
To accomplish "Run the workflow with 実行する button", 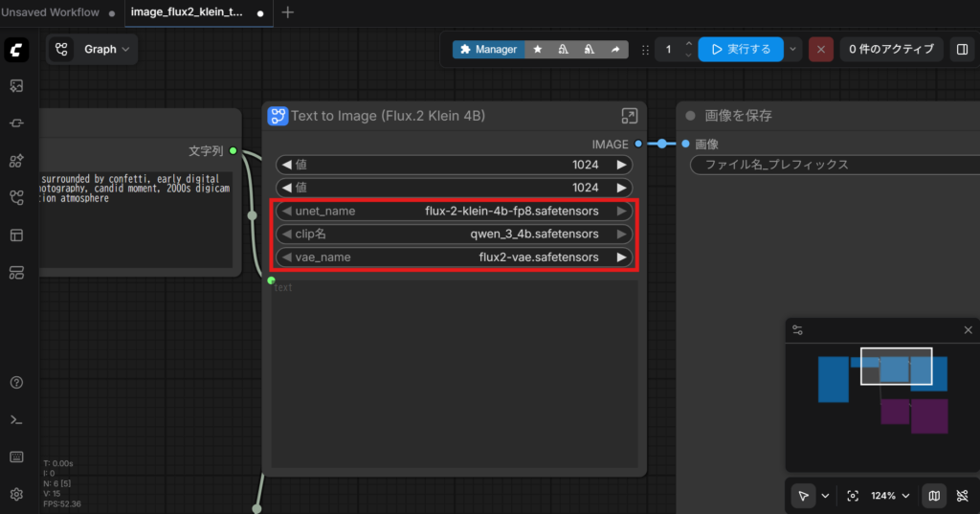I will click(x=741, y=49).
